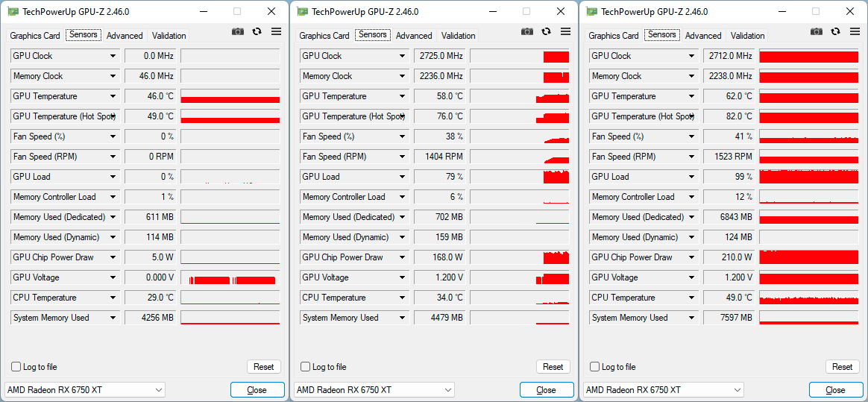This screenshot has height=402, width=868.
Task: Click screenshot camera icon in leftmost GPU-Z window
Action: point(237,31)
